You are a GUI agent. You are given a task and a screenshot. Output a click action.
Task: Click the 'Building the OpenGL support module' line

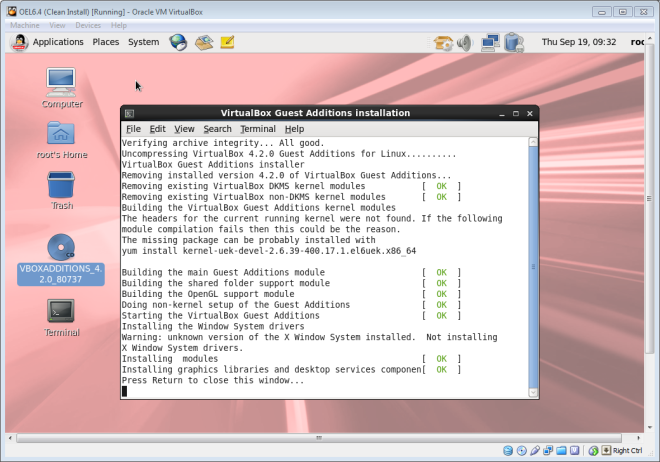tap(208, 294)
